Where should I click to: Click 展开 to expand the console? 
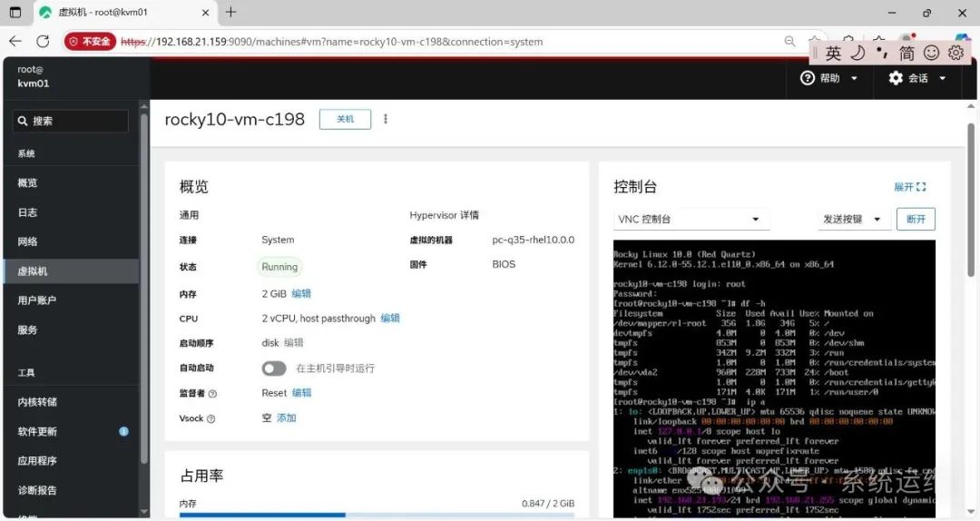coord(909,186)
